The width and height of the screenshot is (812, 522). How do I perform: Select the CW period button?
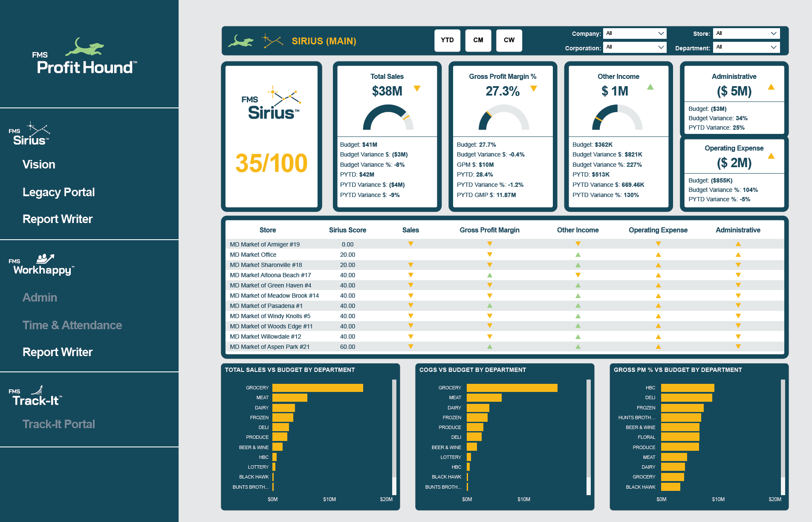509,41
